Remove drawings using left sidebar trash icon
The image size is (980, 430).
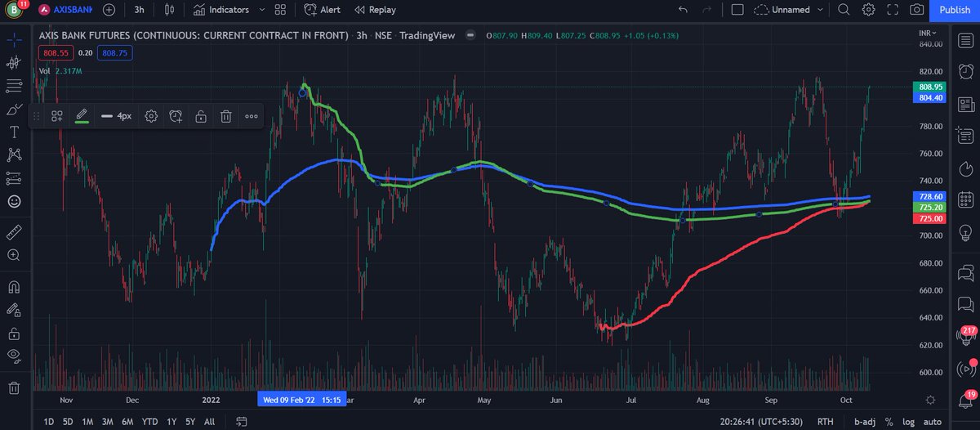14,387
